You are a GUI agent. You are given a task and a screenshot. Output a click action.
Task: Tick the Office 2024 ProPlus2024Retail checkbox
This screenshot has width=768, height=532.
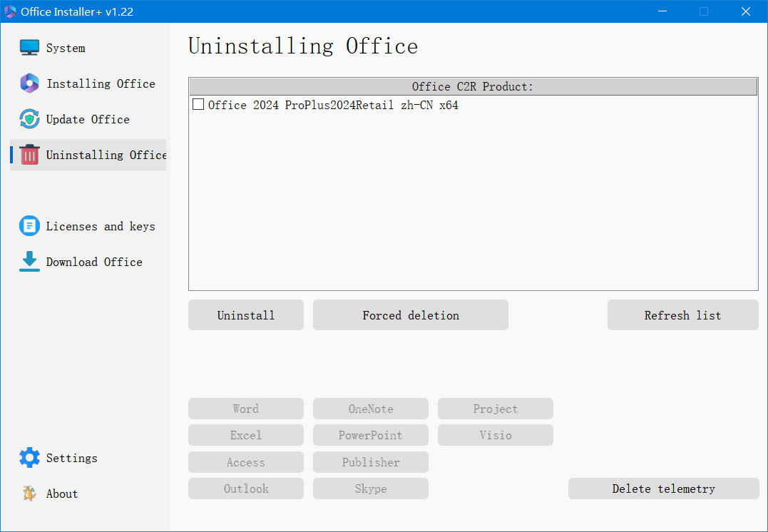click(x=198, y=104)
